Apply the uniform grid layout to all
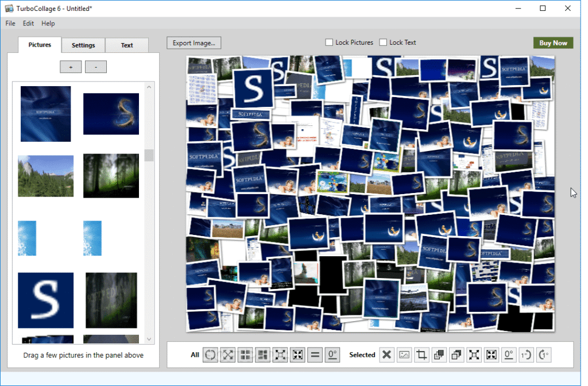Viewport: 588px width, 386px height. pos(245,355)
